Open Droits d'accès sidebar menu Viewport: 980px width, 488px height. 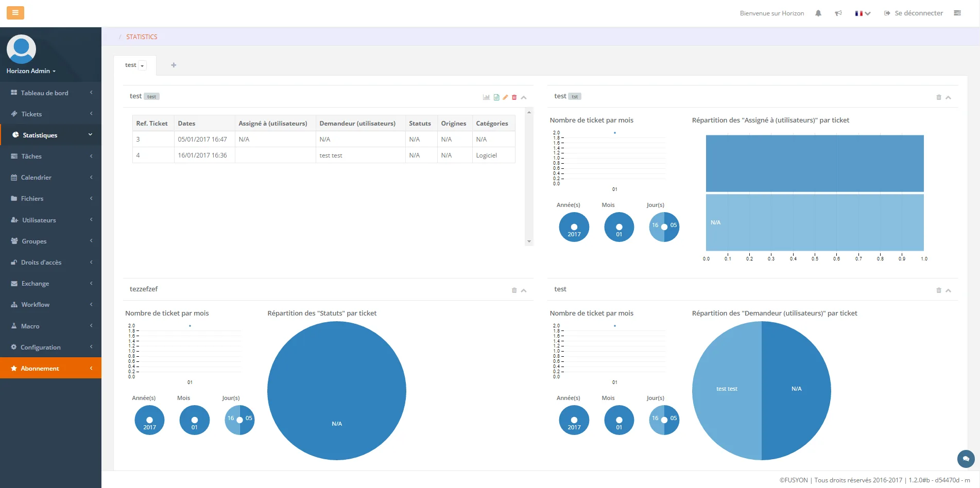(50, 262)
